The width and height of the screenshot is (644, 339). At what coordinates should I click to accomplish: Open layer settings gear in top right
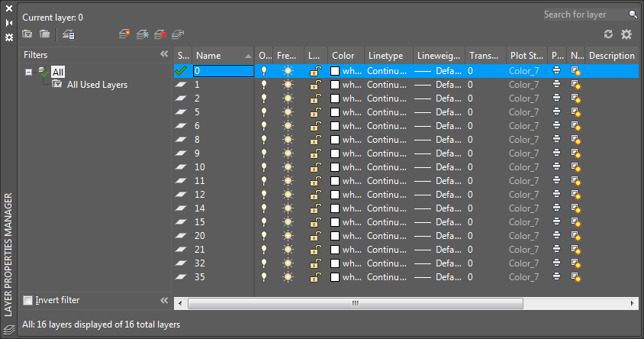626,34
